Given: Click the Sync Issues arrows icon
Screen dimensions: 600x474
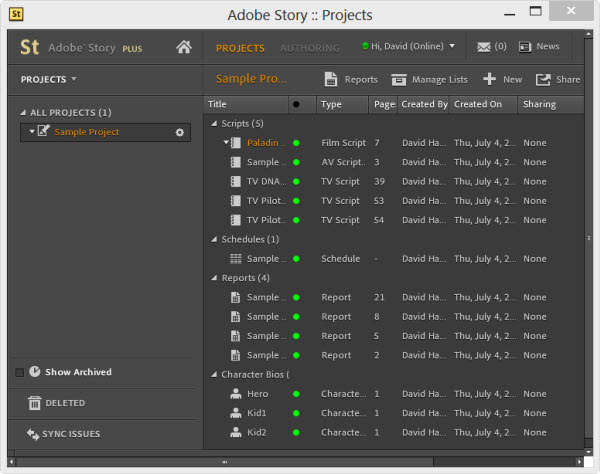Looking at the screenshot, I should [33, 434].
